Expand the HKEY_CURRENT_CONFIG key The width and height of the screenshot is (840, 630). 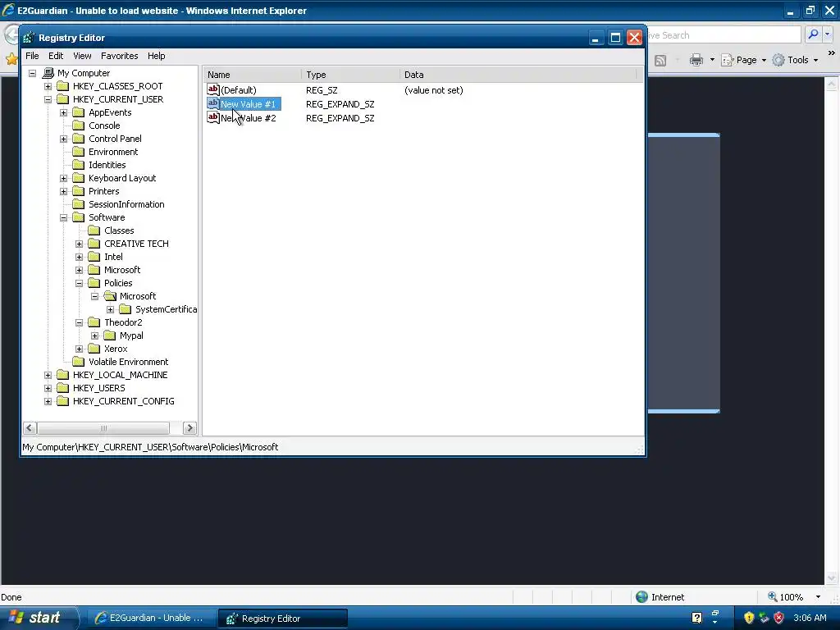48,401
